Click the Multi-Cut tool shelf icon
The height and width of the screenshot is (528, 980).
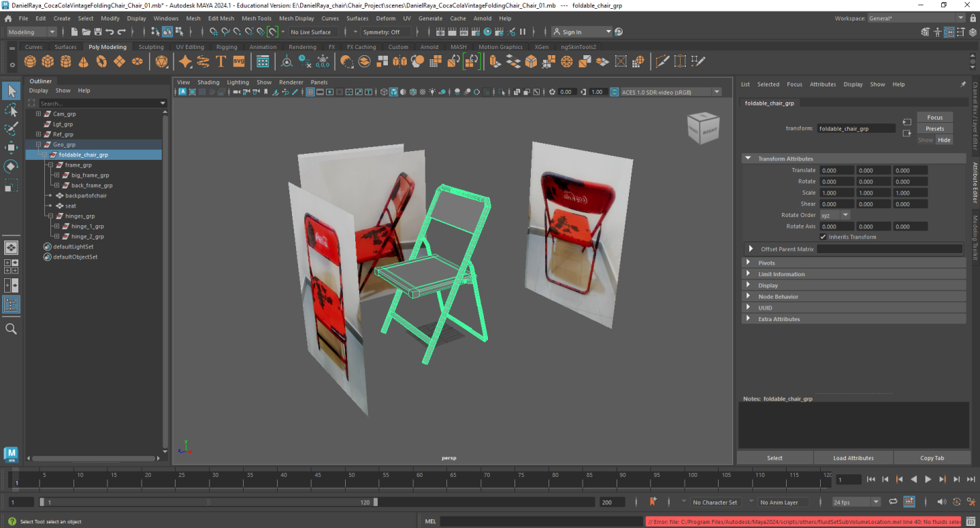pos(662,62)
